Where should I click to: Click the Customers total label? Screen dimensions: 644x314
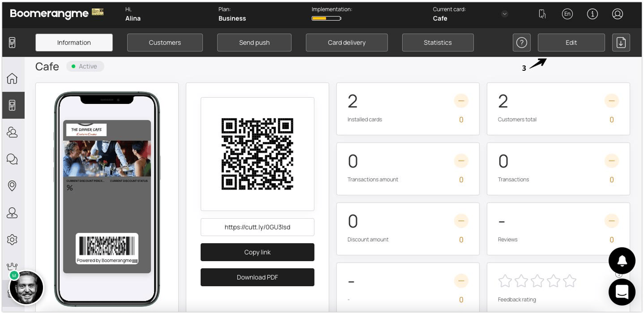(517, 119)
